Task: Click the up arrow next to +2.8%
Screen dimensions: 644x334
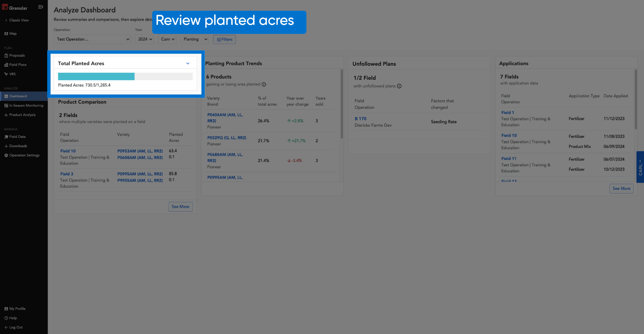Action: point(289,121)
